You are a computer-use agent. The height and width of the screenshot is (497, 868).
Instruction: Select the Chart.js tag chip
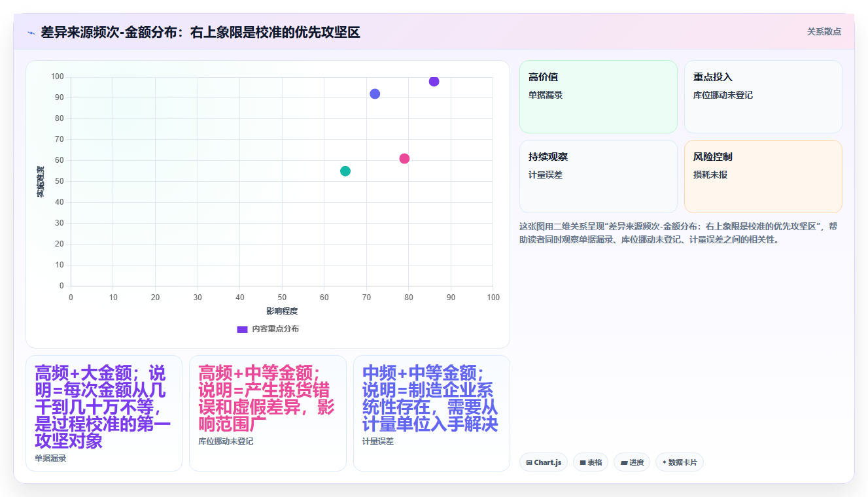[544, 462]
